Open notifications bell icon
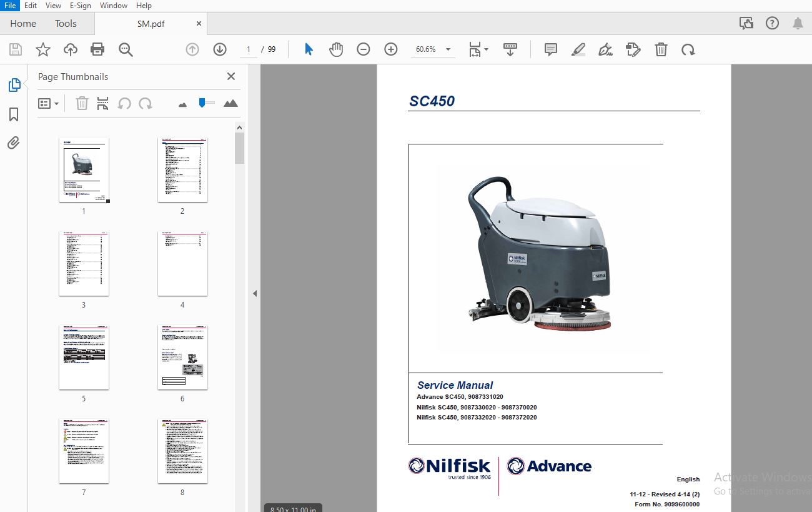This screenshot has width=812, height=512. click(x=798, y=24)
